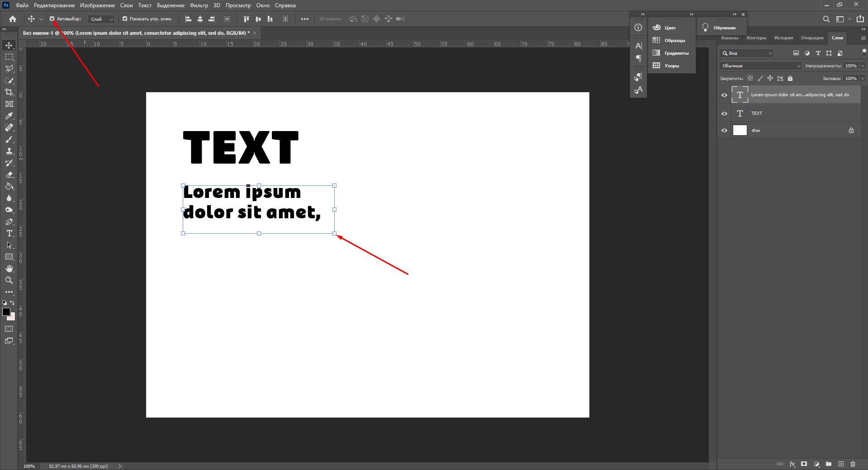Select the Eraser tool
The width and height of the screenshot is (868, 470).
[x=9, y=175]
